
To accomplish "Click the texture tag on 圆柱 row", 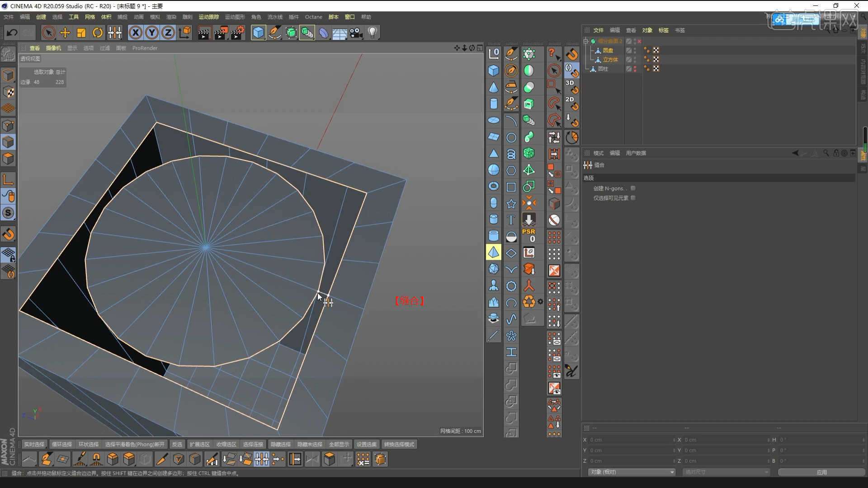I will pyautogui.click(x=656, y=69).
